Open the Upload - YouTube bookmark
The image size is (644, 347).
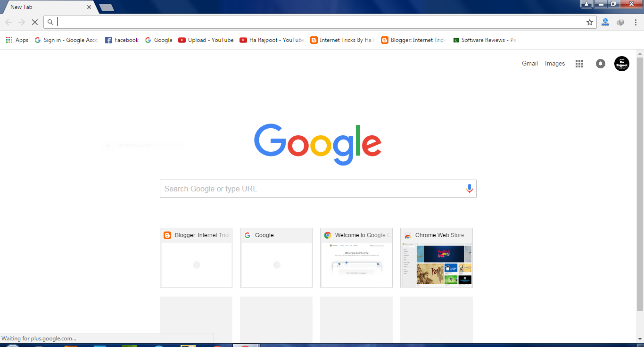coord(206,40)
